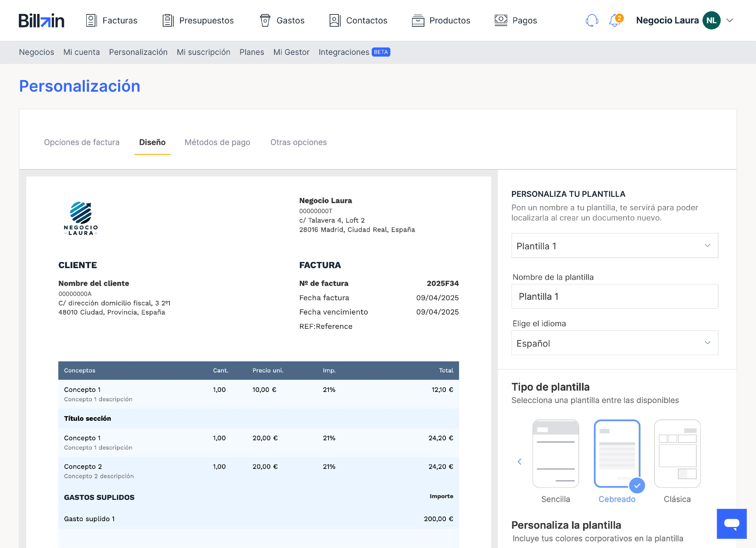The height and width of the screenshot is (548, 756).
Task: Click the Cebreado template label
Action: pyautogui.click(x=617, y=499)
